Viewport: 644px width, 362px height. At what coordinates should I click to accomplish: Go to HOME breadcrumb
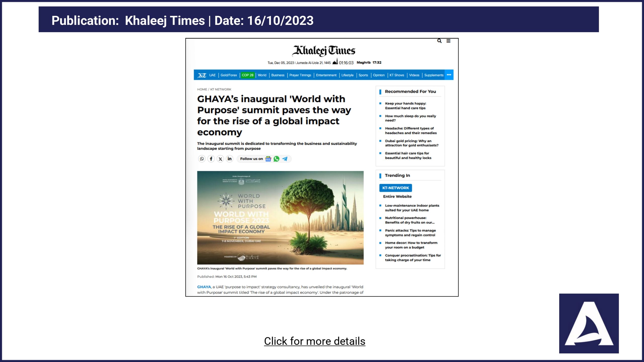point(202,89)
